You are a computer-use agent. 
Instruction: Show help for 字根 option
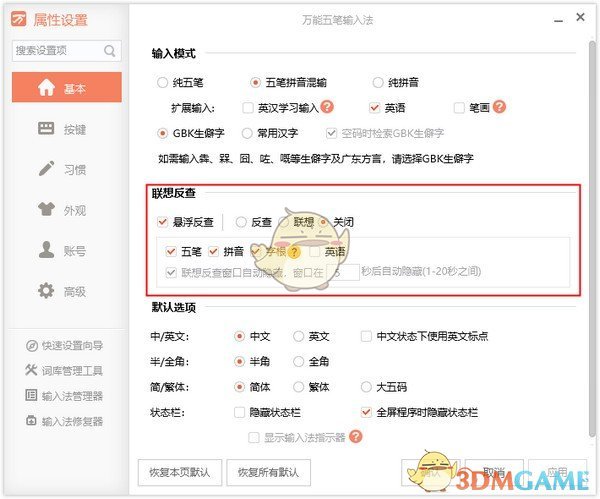(294, 252)
